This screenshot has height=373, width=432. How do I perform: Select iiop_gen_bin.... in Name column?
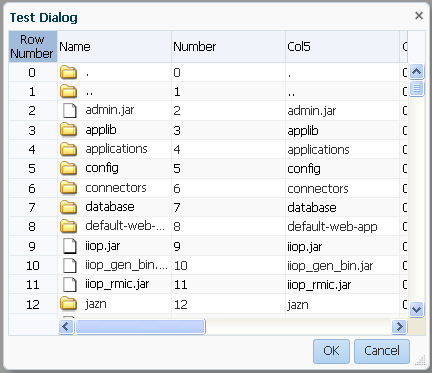point(126,265)
